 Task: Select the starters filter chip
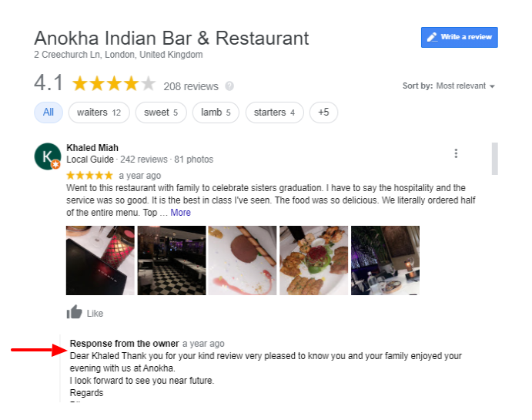coord(275,113)
